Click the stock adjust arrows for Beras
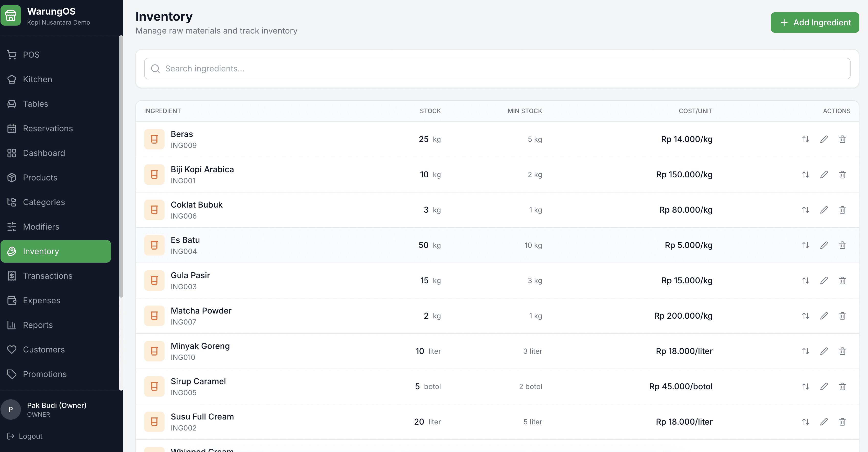 click(805, 139)
